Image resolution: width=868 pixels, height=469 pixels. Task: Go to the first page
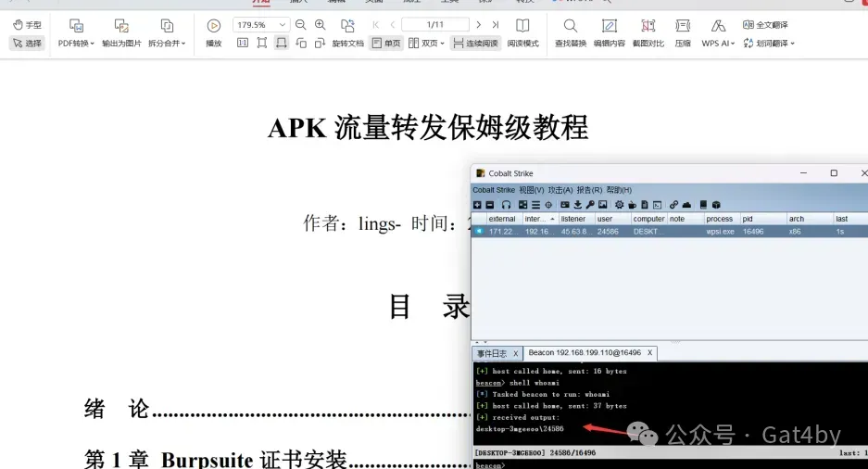(x=376, y=25)
